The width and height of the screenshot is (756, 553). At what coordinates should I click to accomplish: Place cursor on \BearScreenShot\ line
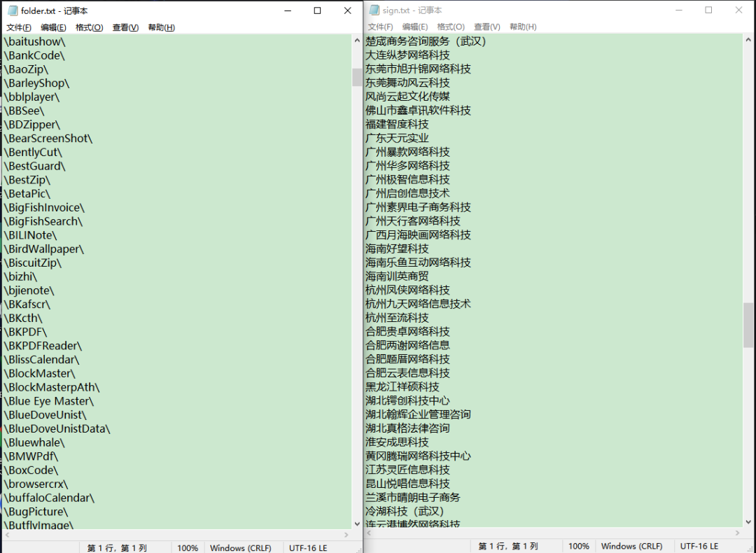(48, 139)
